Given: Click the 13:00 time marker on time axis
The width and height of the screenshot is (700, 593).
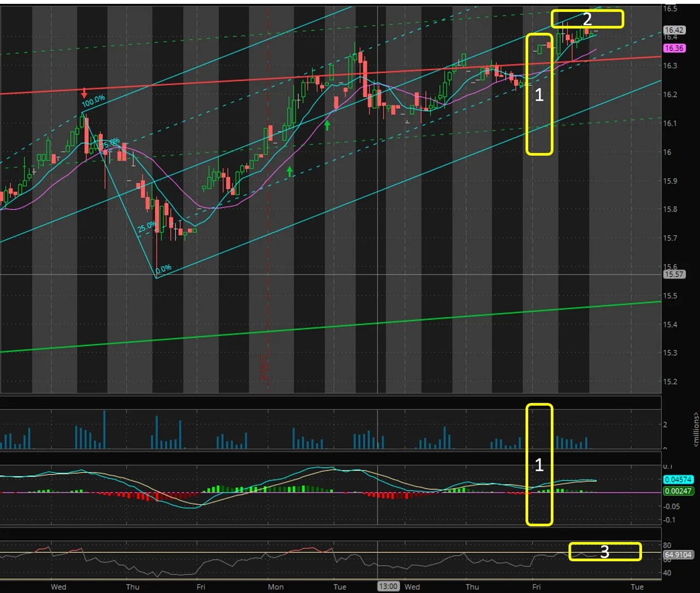Looking at the screenshot, I should 388,586.
